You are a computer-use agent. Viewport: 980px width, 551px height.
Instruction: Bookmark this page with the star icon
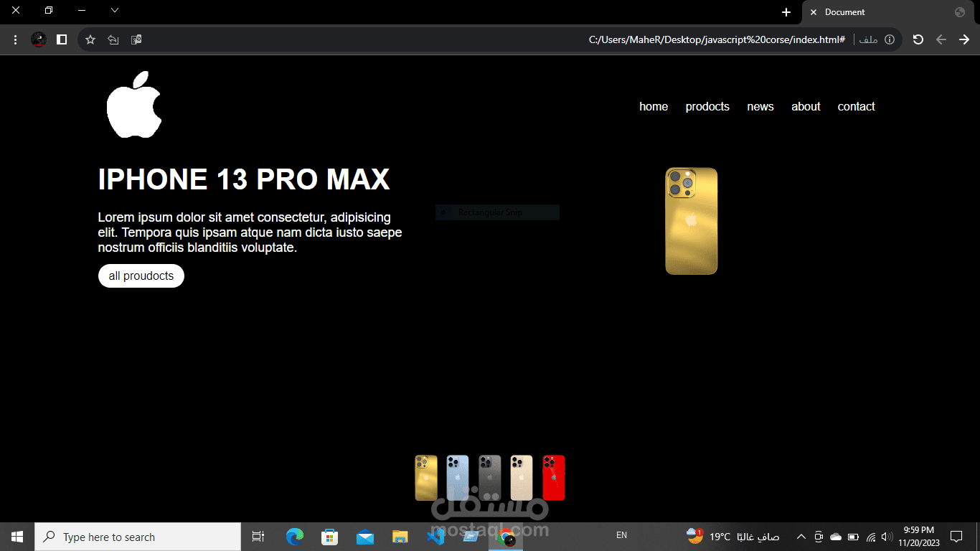coord(90,40)
